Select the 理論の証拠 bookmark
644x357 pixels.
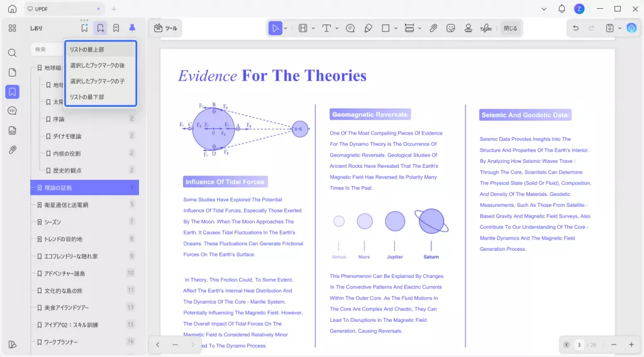pyautogui.click(x=85, y=187)
